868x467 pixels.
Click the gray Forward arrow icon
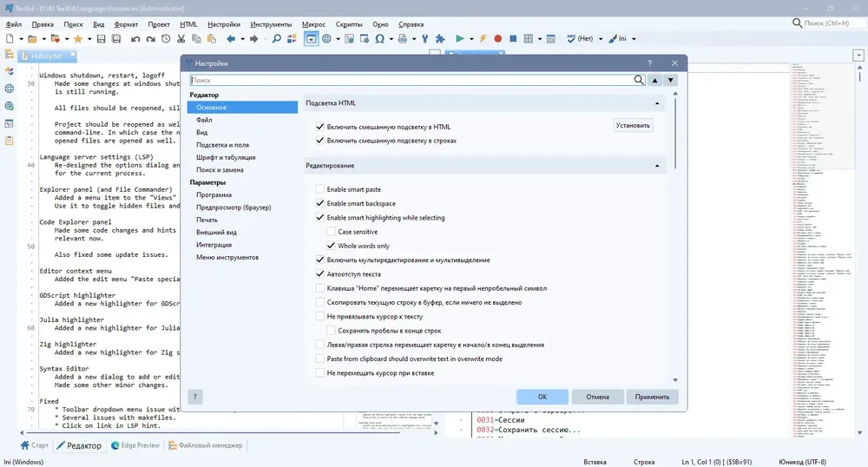point(253,39)
